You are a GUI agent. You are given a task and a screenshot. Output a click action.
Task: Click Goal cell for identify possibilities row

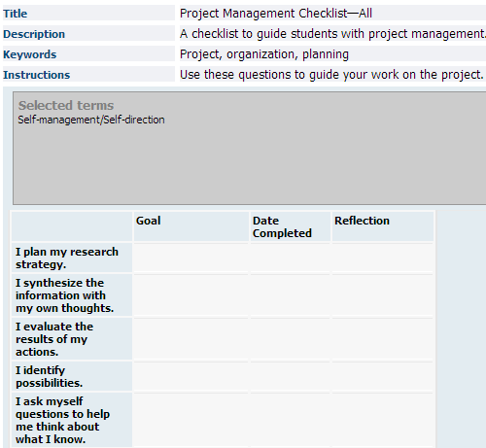(191, 376)
